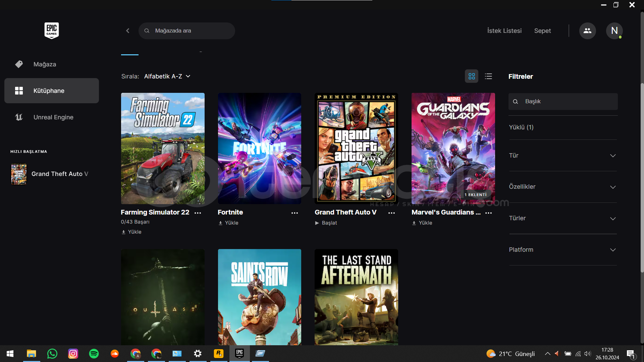
Task: Click Yükle under Marvel's Guardians
Action: (x=422, y=223)
